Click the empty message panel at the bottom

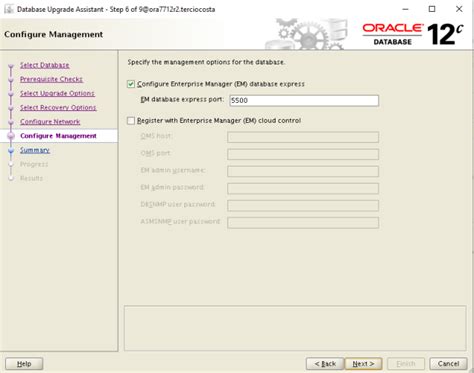tap(295, 328)
